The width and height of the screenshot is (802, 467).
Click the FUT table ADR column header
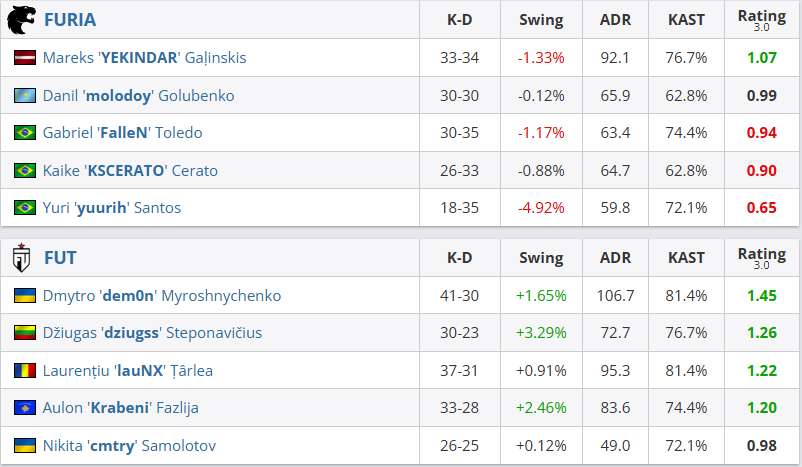(615, 258)
